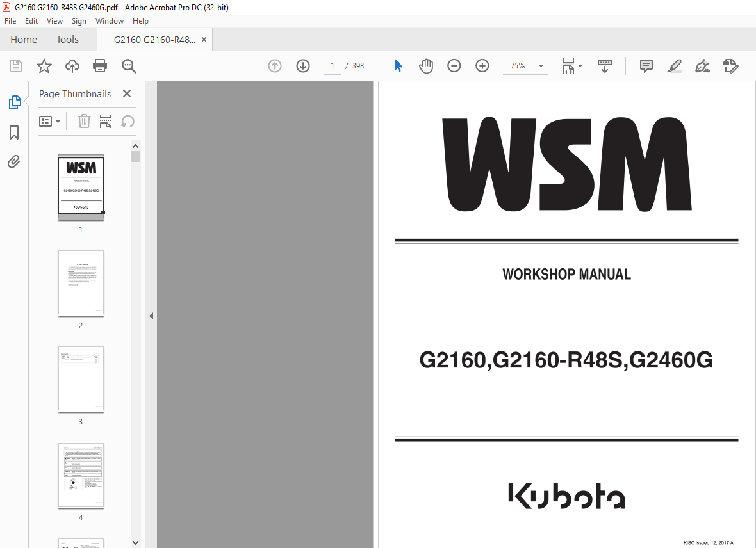Select page 1 thumbnail

tap(81, 187)
